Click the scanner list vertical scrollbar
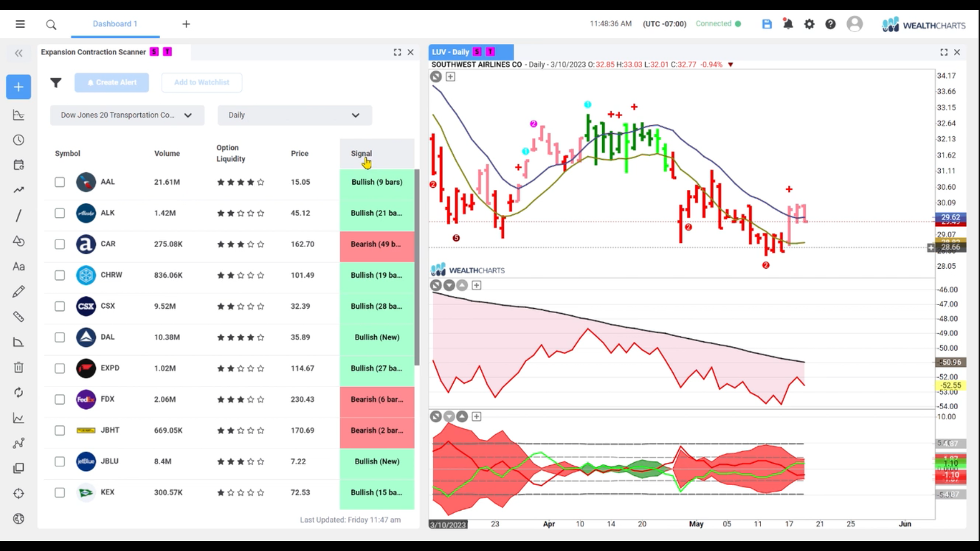 click(x=416, y=267)
